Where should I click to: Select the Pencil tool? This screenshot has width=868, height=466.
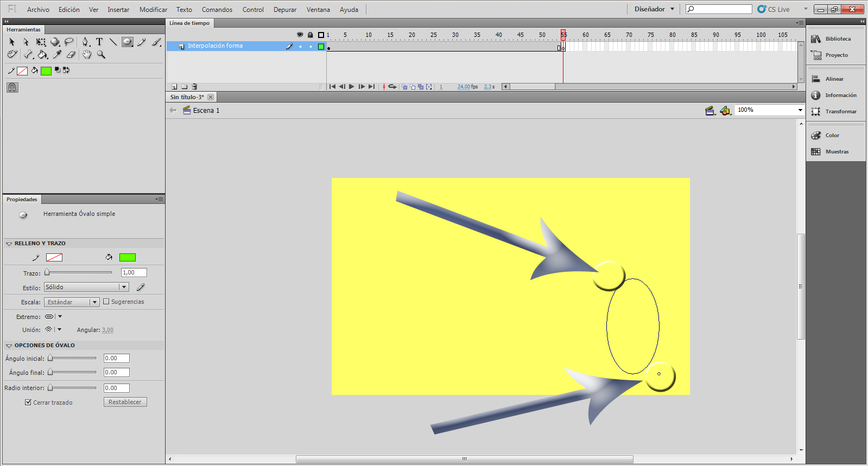tap(142, 42)
